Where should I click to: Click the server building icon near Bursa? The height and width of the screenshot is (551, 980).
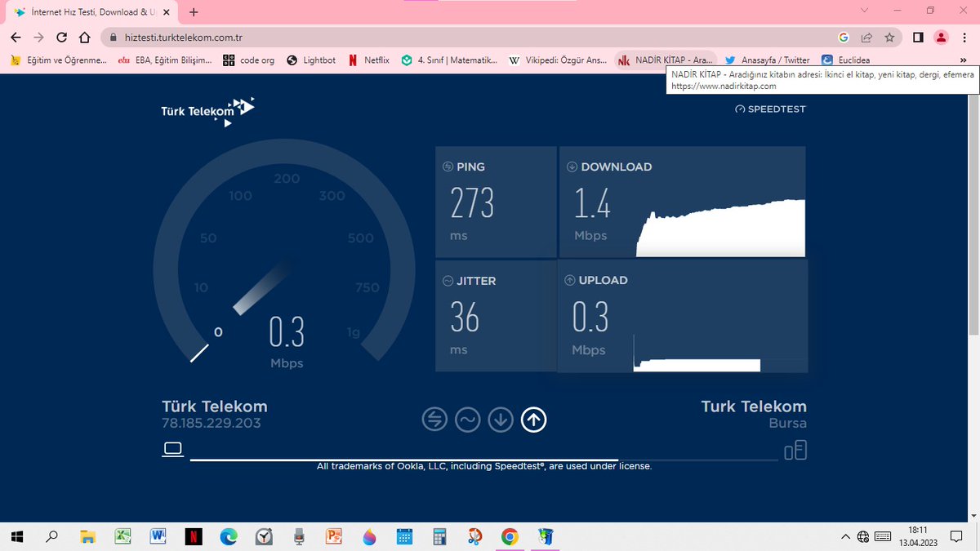pos(795,450)
